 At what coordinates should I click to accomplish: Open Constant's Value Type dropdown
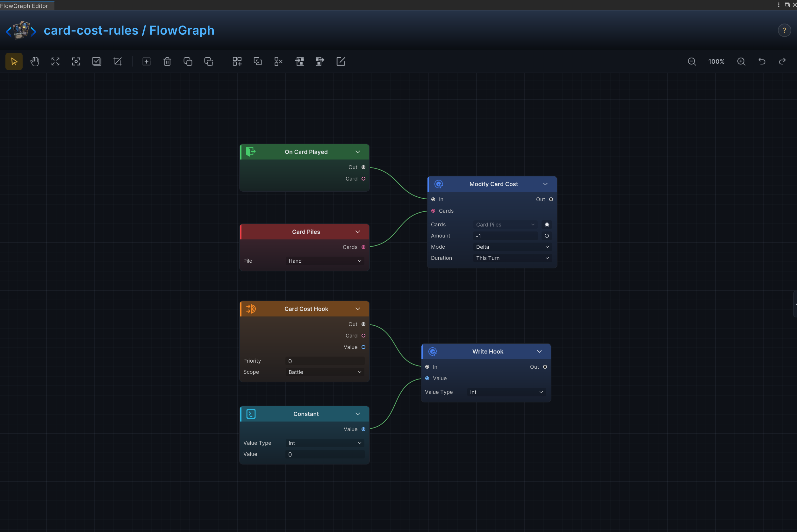(325, 443)
